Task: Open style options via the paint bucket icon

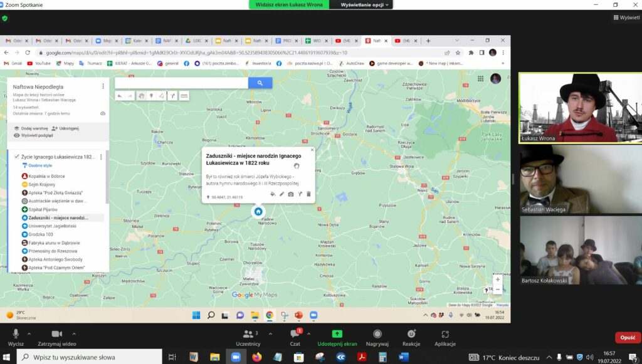Action: [273, 194]
